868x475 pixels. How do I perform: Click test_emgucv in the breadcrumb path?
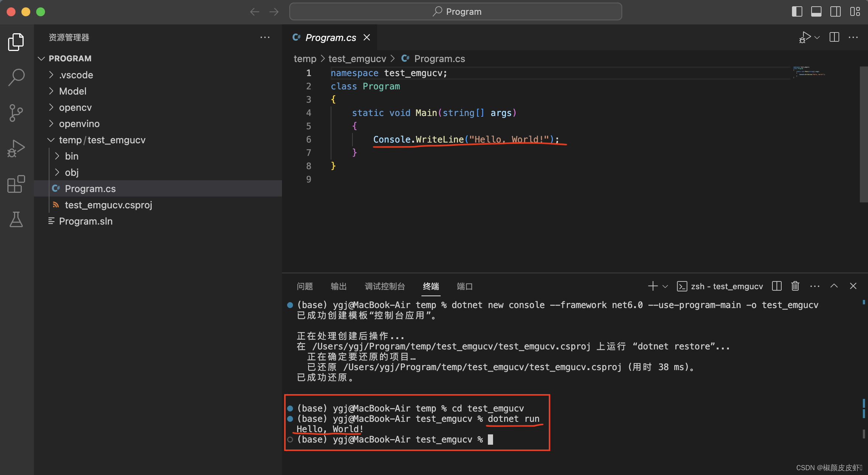point(357,59)
